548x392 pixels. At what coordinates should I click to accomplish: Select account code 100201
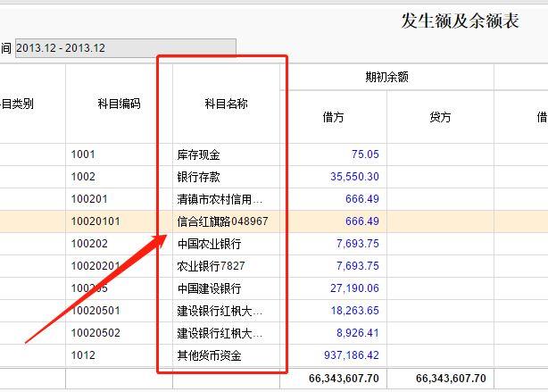pyautogui.click(x=89, y=199)
